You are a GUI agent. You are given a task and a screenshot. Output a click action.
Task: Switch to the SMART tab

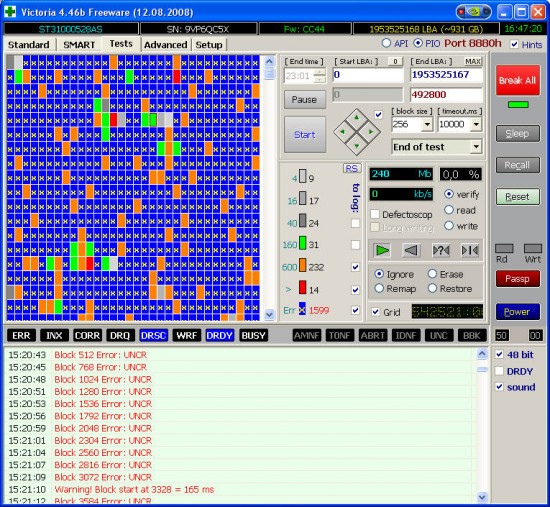(x=79, y=45)
